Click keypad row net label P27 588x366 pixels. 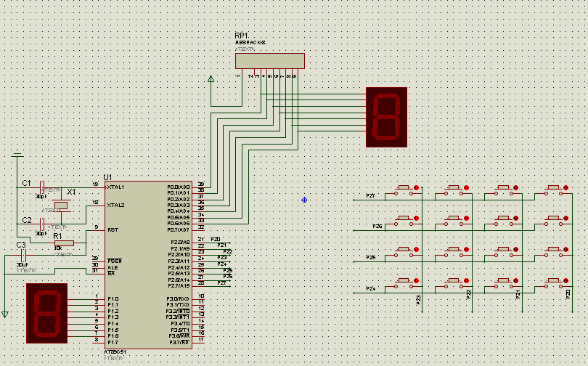tap(370, 196)
